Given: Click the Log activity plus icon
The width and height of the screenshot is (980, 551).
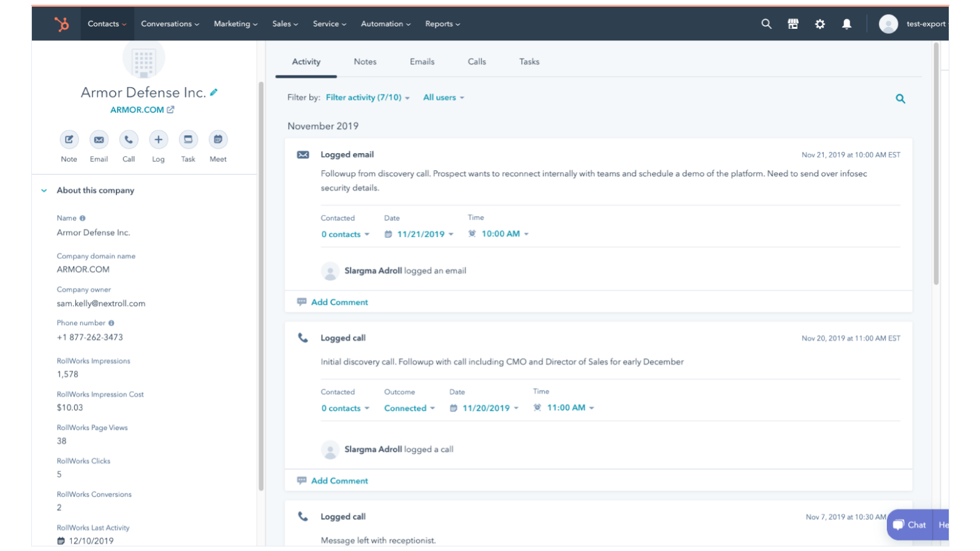Looking at the screenshot, I should (158, 140).
